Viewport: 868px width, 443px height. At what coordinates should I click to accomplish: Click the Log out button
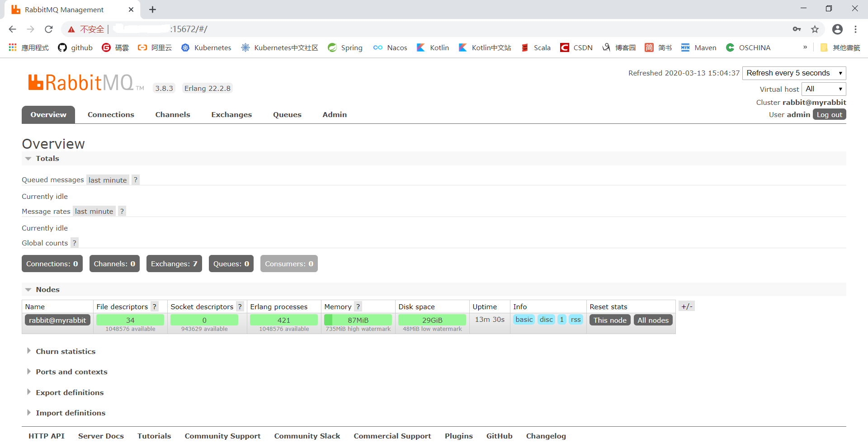pyautogui.click(x=829, y=114)
